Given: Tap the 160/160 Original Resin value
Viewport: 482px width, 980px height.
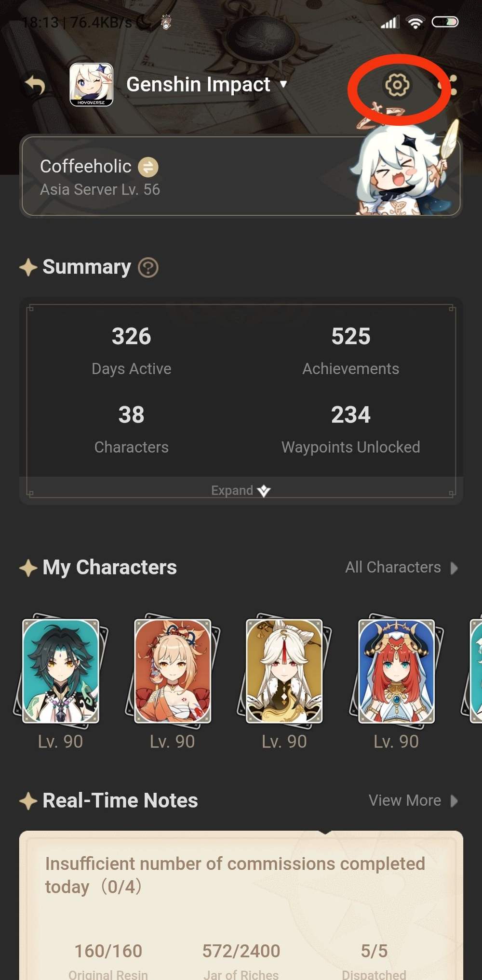Looking at the screenshot, I should tap(108, 951).
